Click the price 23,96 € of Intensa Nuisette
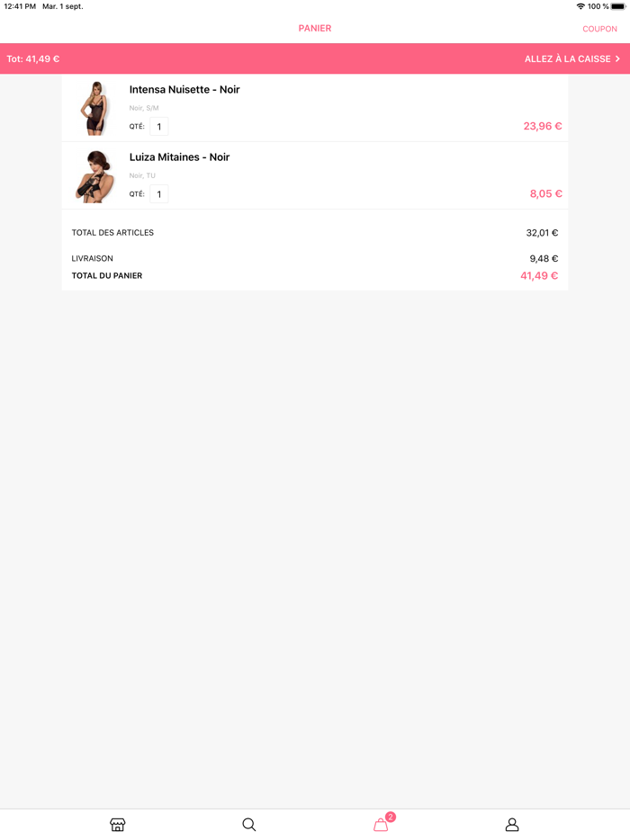Screen dimensions: 630x840 [x=543, y=126]
